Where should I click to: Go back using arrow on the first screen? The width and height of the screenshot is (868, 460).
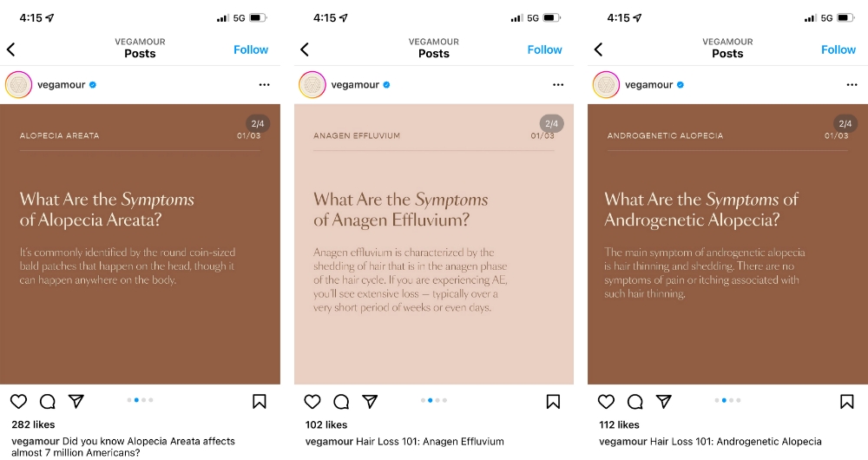(11, 49)
